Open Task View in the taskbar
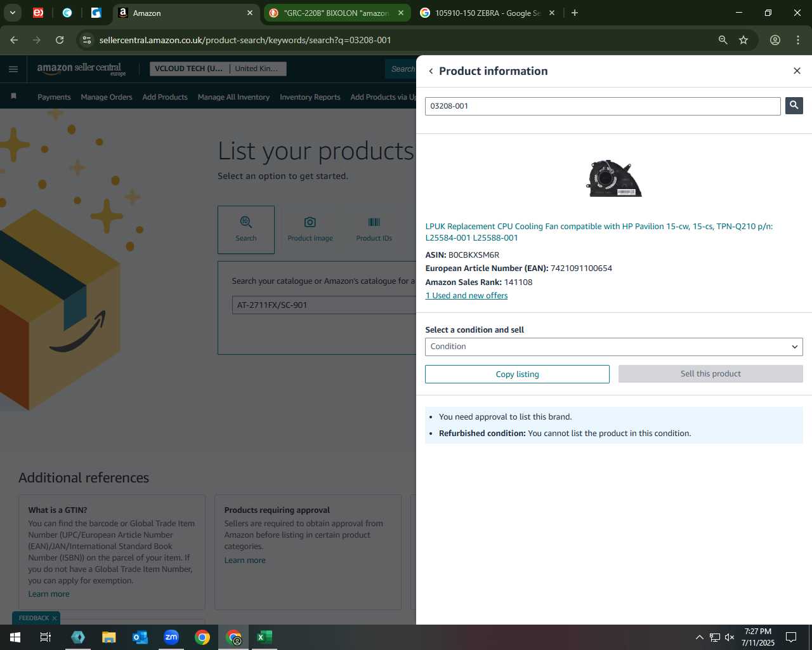The height and width of the screenshot is (650, 812). 46,637
